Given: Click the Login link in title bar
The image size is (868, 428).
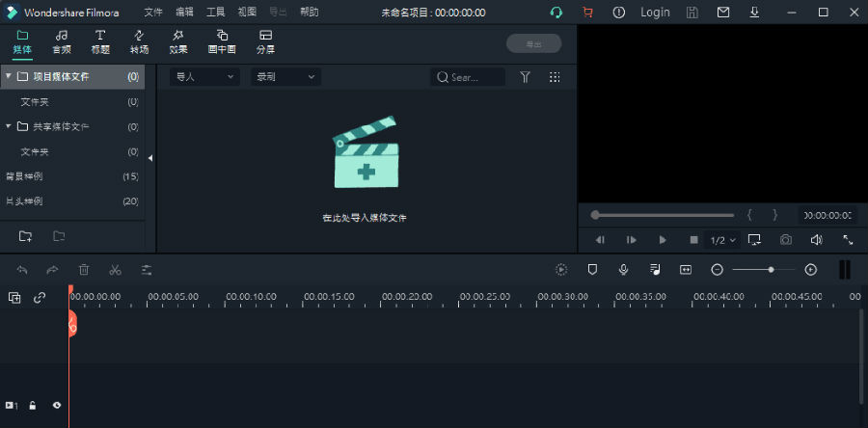Looking at the screenshot, I should coord(655,13).
